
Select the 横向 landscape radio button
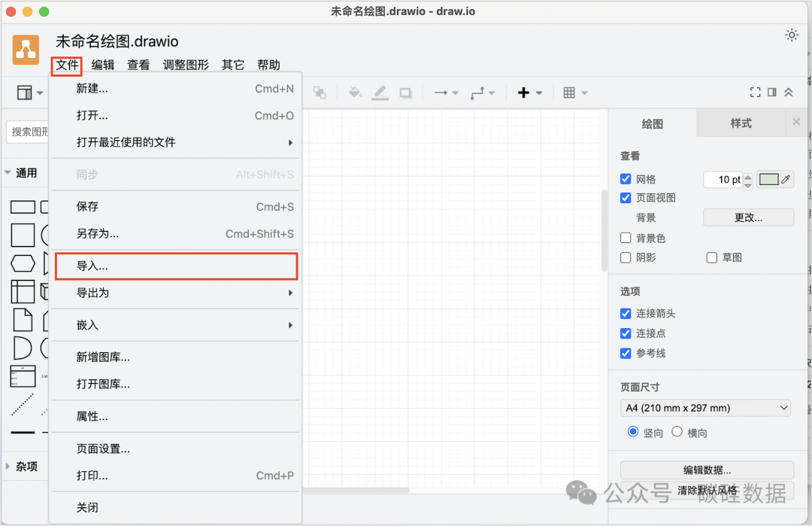tap(677, 432)
